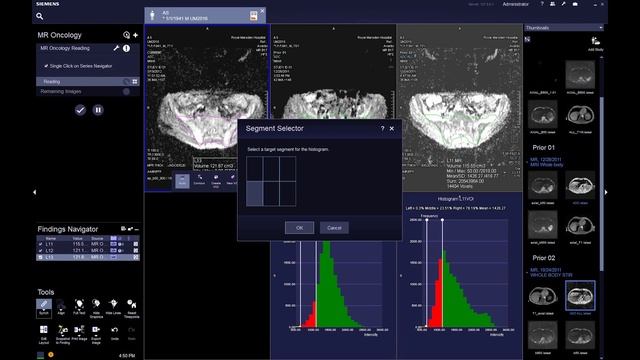Select the Reading workflow step

point(88,82)
